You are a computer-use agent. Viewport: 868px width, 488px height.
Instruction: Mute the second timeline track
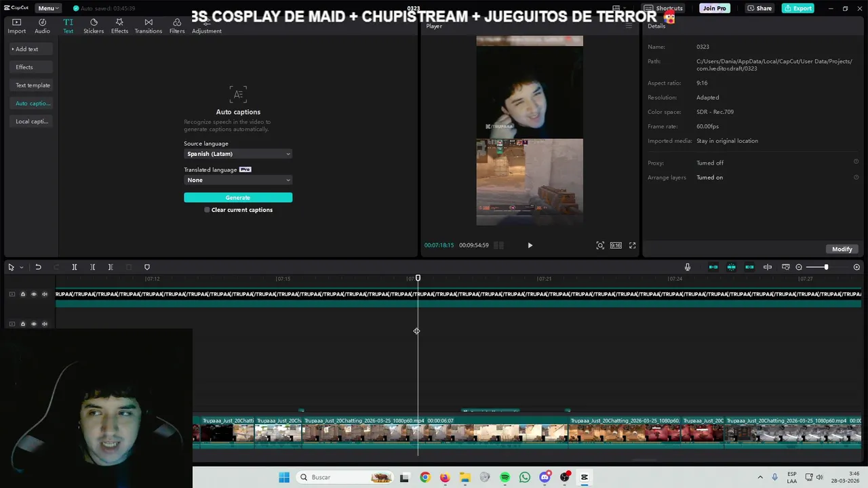[45, 324]
